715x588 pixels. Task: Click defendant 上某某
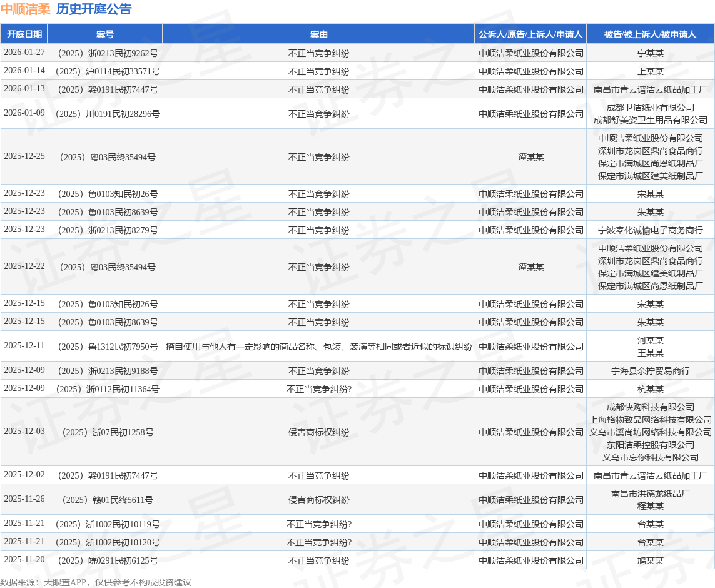pos(650,71)
